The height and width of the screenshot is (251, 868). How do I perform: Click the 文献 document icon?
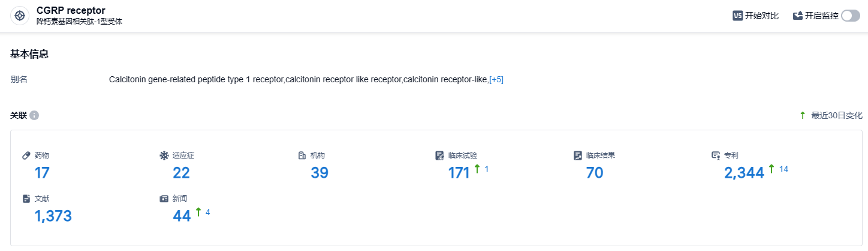pyautogui.click(x=26, y=199)
